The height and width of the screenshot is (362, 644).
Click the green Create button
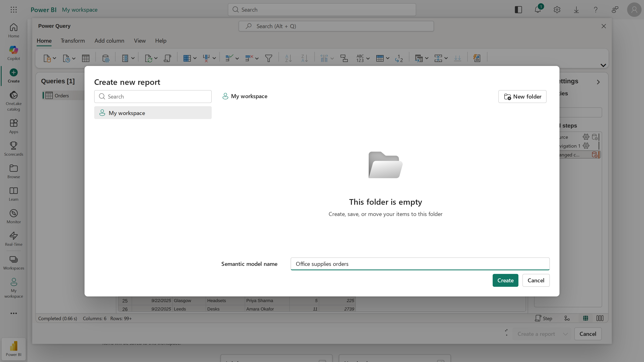click(x=505, y=280)
